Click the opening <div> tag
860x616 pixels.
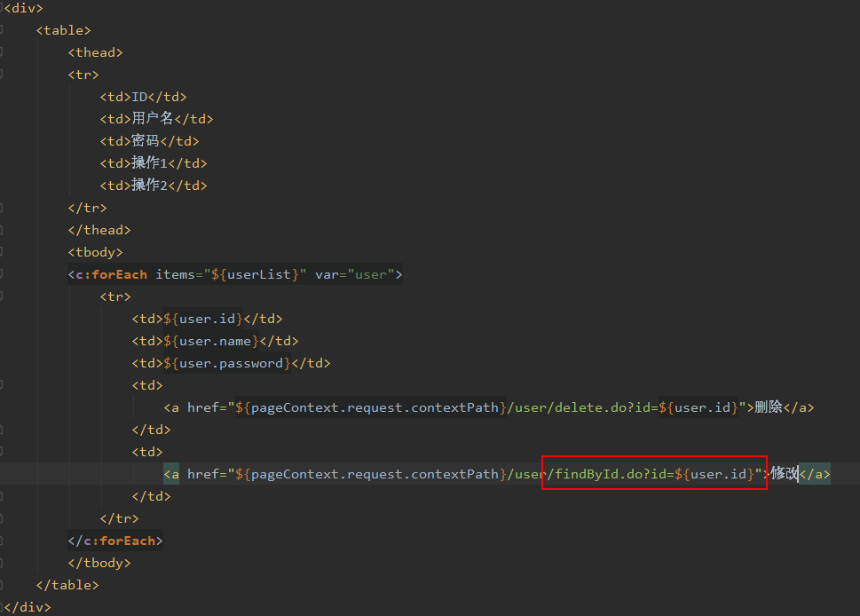pyautogui.click(x=24, y=8)
